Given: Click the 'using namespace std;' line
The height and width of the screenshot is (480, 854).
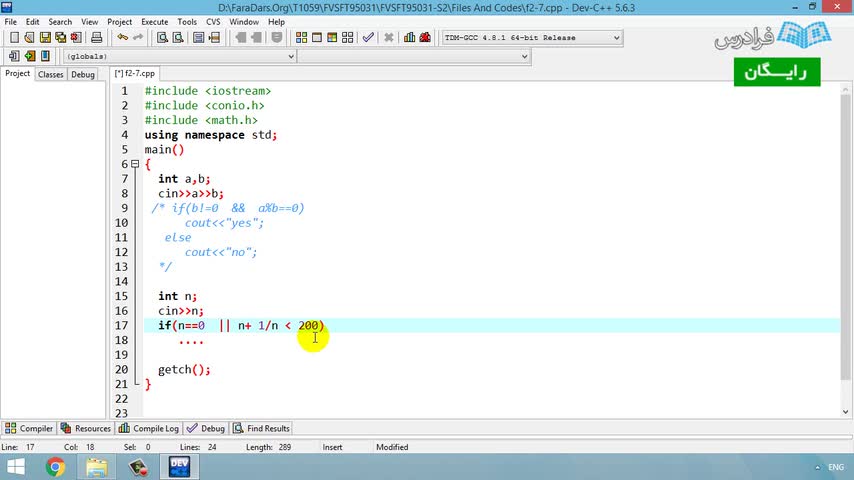Looking at the screenshot, I should pos(211,135).
